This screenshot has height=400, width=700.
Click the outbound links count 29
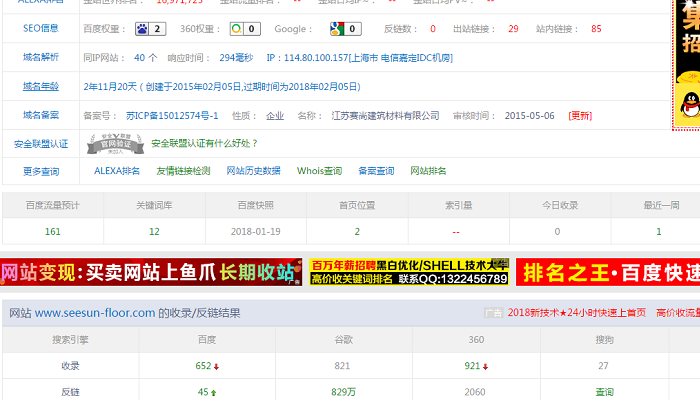(x=513, y=29)
